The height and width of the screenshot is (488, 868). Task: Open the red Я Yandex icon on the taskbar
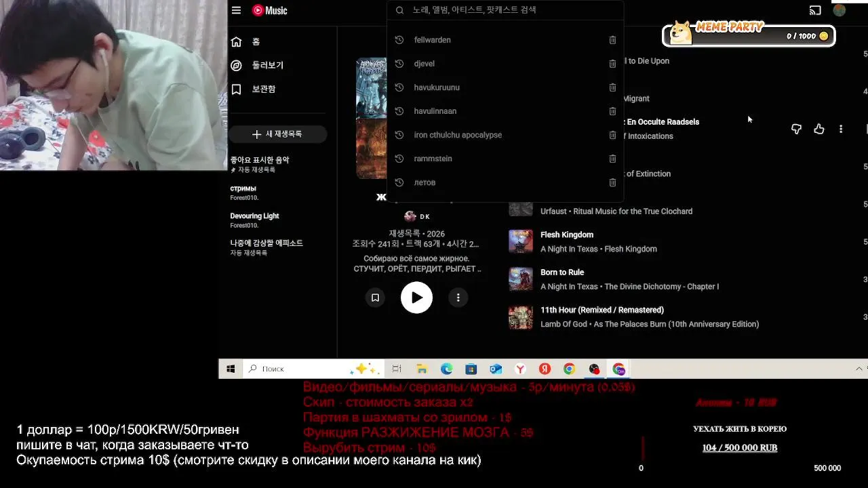[545, 369]
